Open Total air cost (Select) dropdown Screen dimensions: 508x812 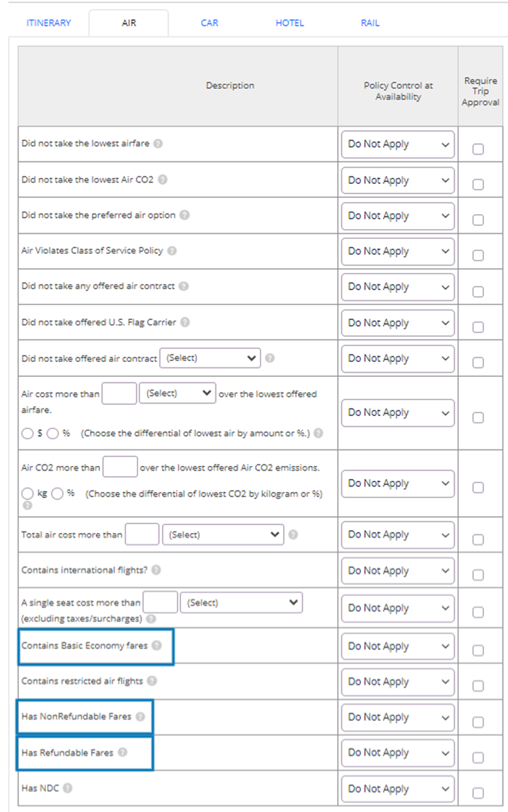click(x=223, y=534)
